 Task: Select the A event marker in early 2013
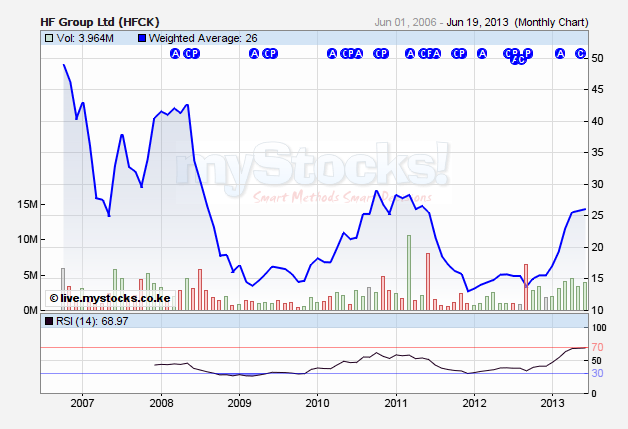tap(559, 54)
